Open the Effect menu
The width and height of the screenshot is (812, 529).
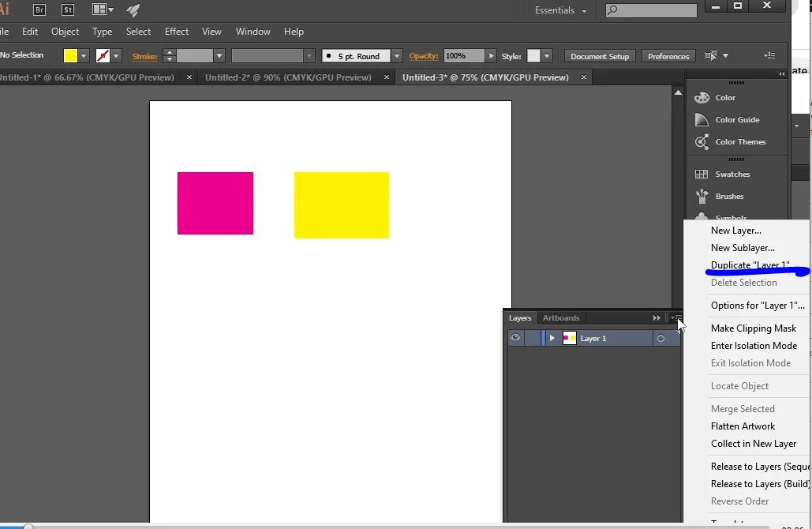(x=177, y=32)
